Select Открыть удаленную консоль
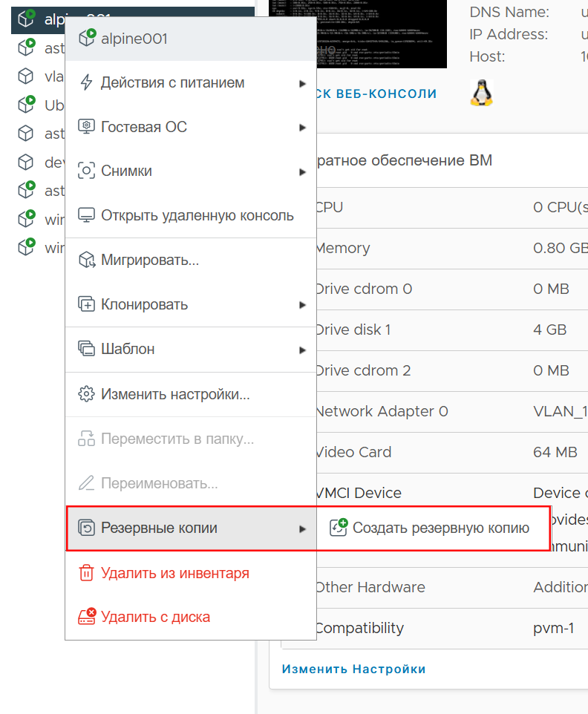The height and width of the screenshot is (714, 588). [x=191, y=215]
